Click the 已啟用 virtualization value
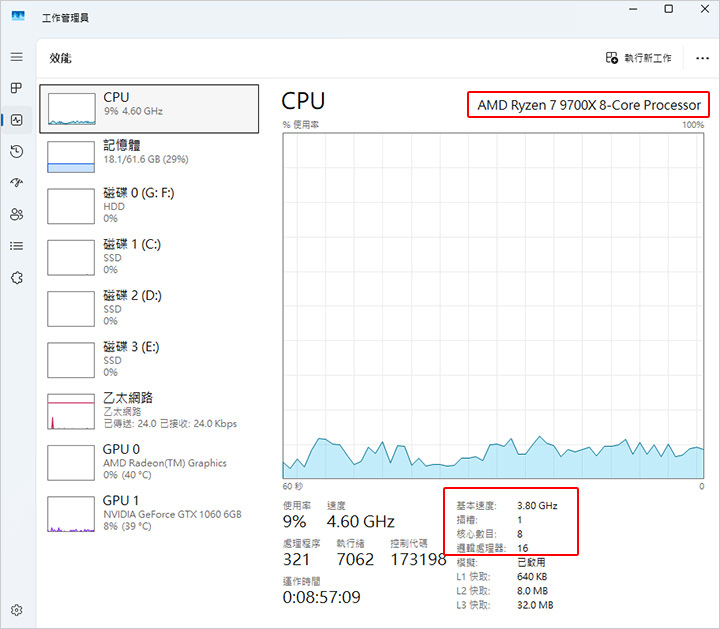The image size is (720, 629). 531,562
